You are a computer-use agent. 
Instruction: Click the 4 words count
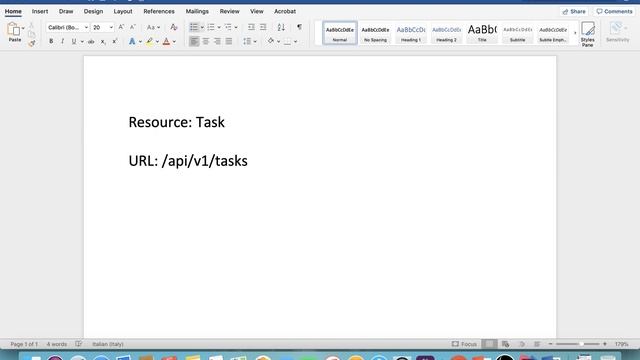coord(57,344)
